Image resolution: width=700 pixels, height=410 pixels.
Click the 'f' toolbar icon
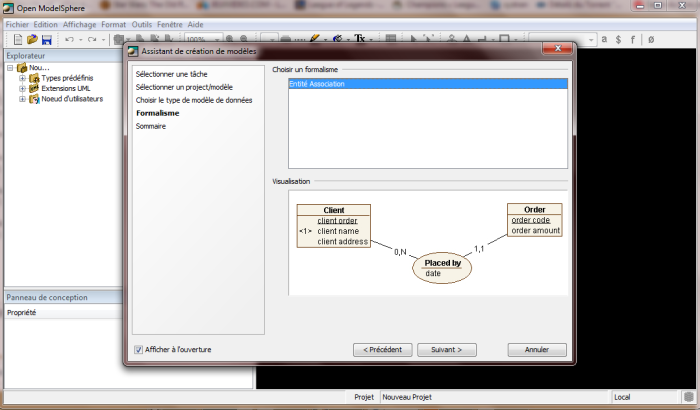pyautogui.click(x=634, y=39)
